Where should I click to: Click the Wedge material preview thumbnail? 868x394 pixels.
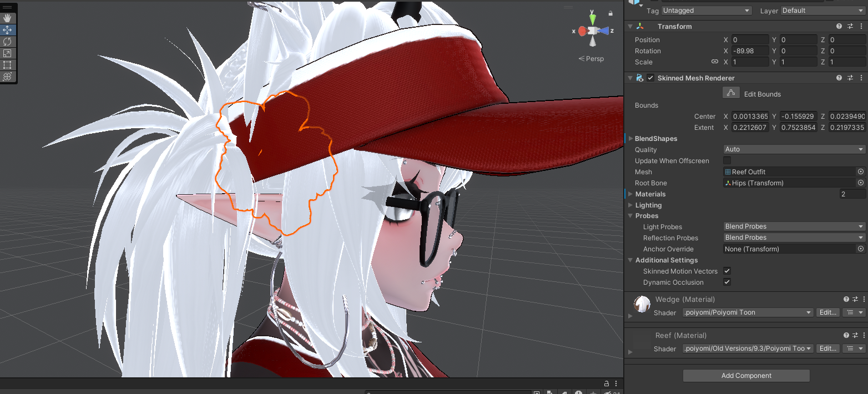pyautogui.click(x=642, y=304)
